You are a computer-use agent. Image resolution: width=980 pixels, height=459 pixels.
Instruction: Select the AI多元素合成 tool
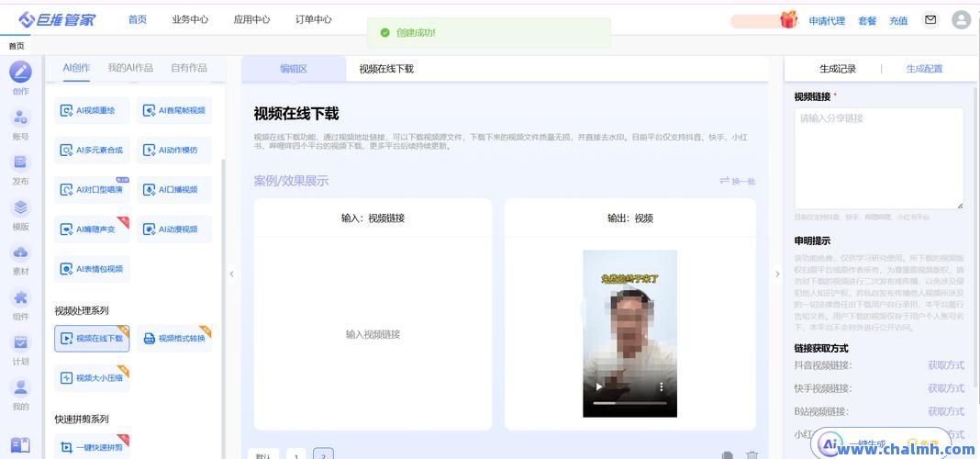[92, 150]
